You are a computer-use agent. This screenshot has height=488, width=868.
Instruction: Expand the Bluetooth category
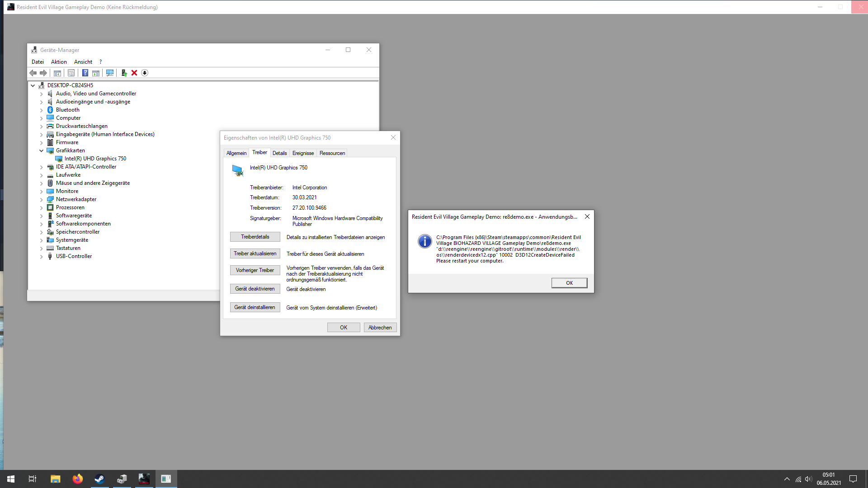click(x=41, y=110)
